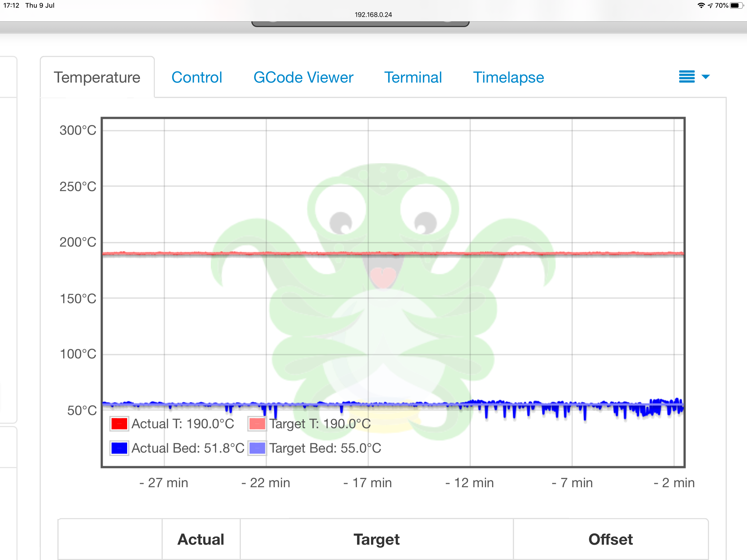This screenshot has width=747, height=560.
Task: Tap the location arrow status icon
Action: point(710,5)
